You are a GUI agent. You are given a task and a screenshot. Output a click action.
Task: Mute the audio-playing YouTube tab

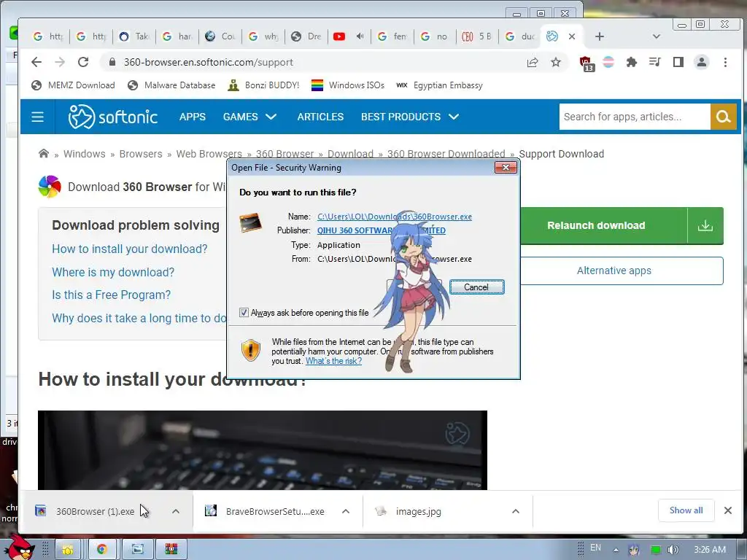pos(360,36)
